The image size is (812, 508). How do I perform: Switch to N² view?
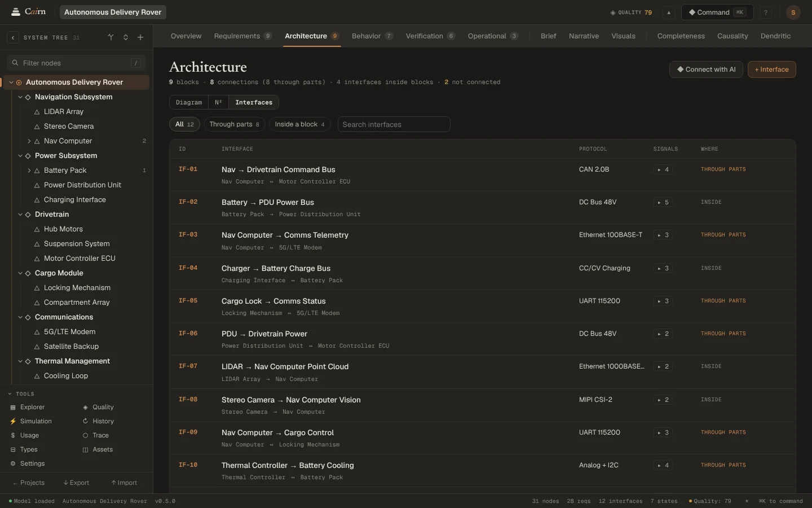[x=218, y=102]
